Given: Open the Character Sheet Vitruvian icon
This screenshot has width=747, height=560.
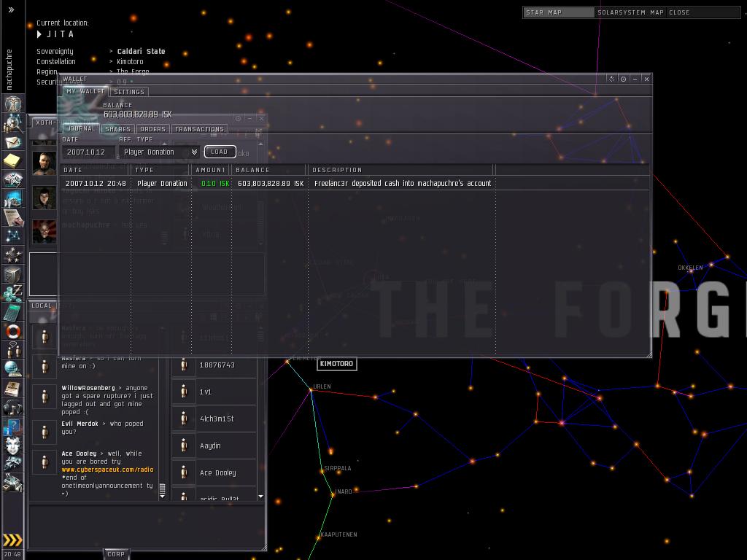Looking at the screenshot, I should click(13, 104).
